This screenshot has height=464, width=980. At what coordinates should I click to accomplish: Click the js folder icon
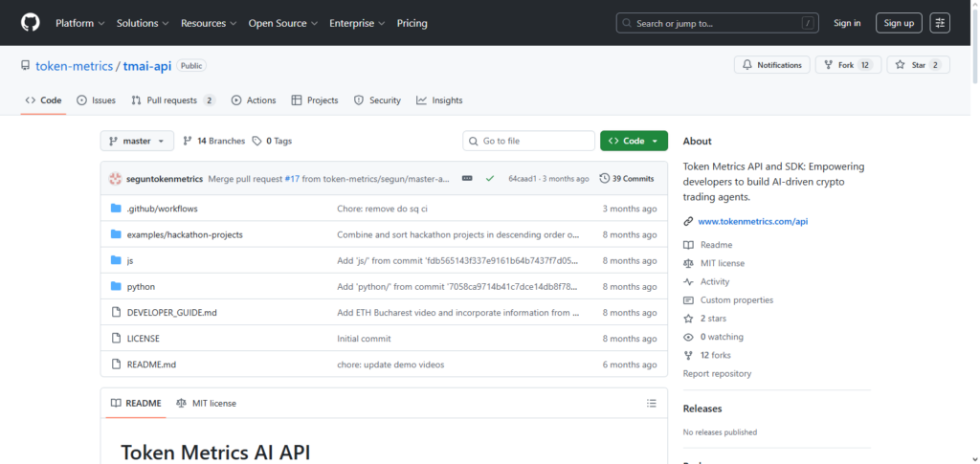coord(116,260)
